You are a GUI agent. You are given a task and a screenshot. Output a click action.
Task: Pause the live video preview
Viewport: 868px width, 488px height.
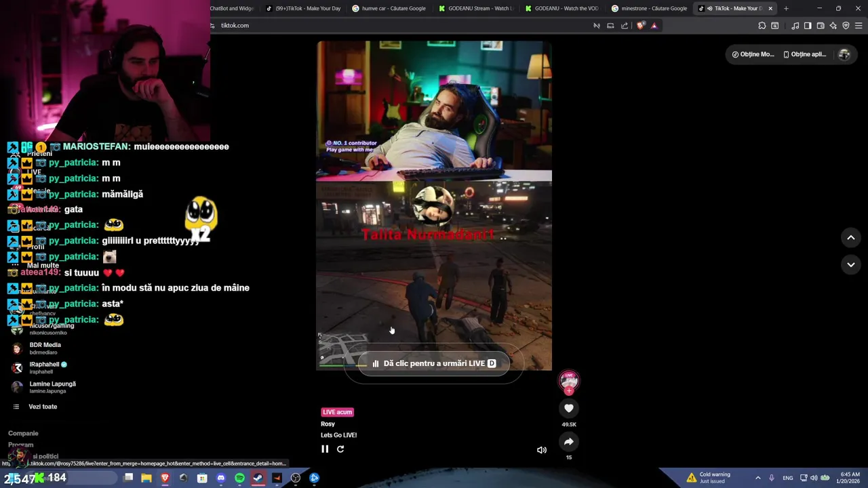(325, 449)
